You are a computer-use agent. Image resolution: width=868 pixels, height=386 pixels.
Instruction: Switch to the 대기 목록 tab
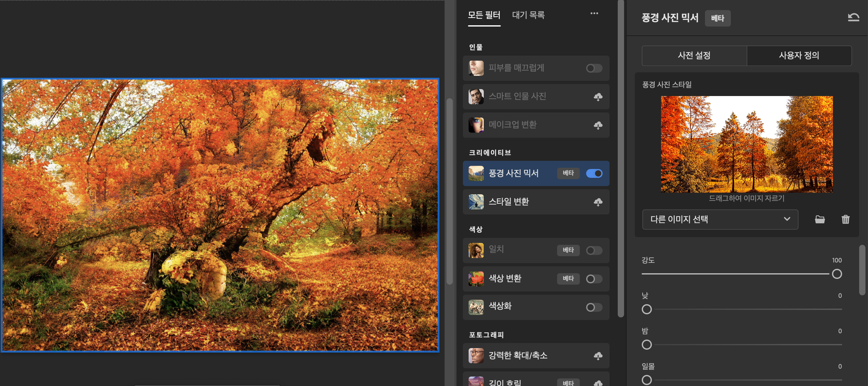[x=528, y=15]
